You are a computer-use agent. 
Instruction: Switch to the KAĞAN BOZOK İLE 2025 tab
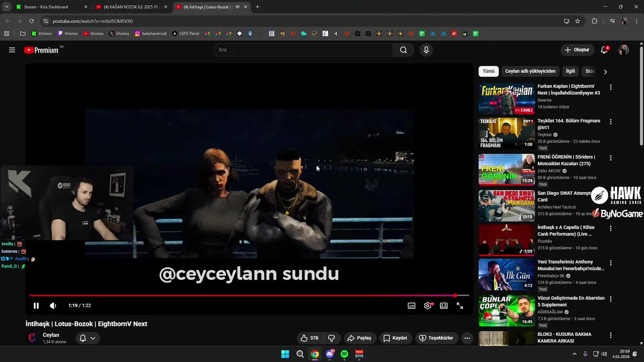coord(131,7)
